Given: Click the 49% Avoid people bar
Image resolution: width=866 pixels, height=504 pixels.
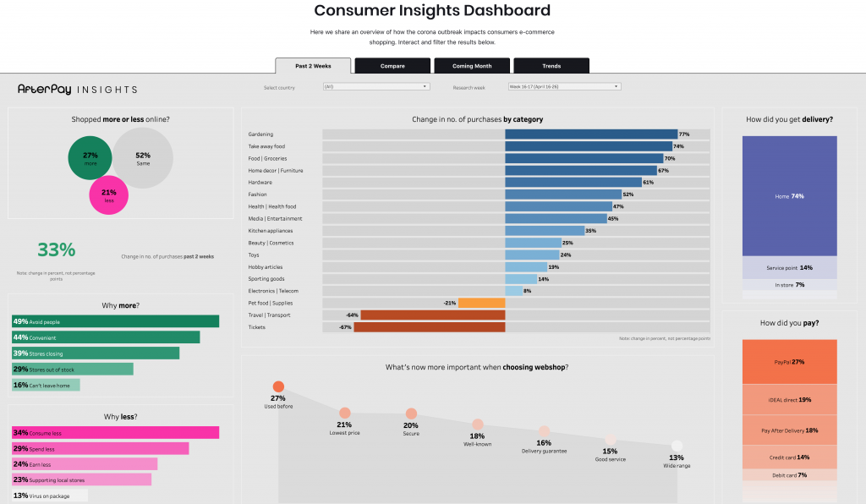Looking at the screenshot, I should pyautogui.click(x=115, y=321).
